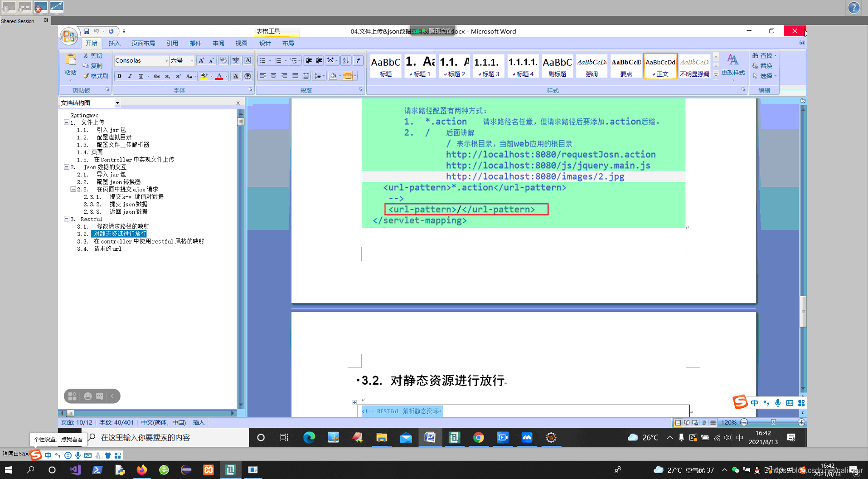
Task: Toggle italic formatting
Action: tap(130, 76)
